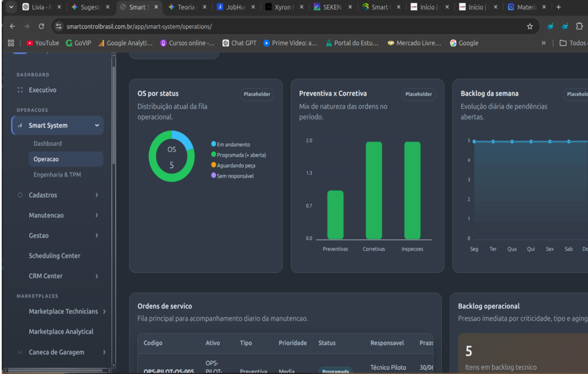Bookmark this page with the star icon
588x374 pixels.
(530, 26)
